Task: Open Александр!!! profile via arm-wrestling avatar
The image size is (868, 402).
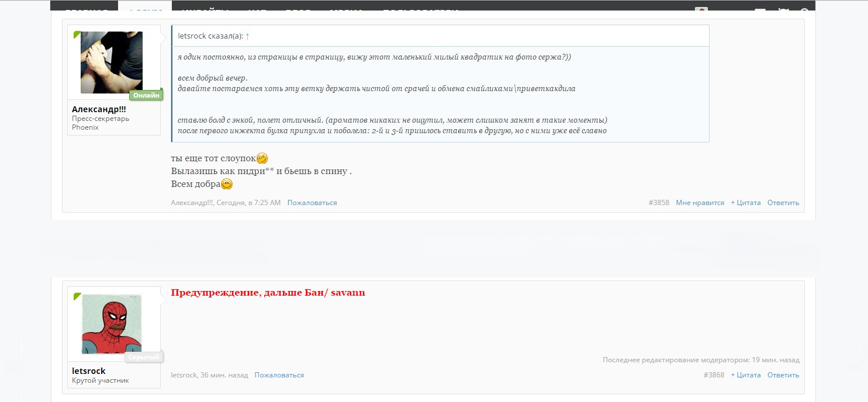Action: pyautogui.click(x=112, y=63)
